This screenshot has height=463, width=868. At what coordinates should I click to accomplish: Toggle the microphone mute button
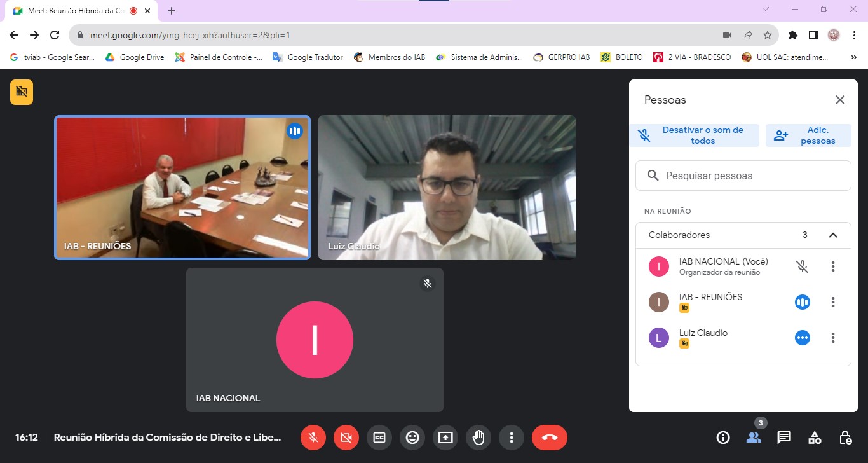coord(313,438)
